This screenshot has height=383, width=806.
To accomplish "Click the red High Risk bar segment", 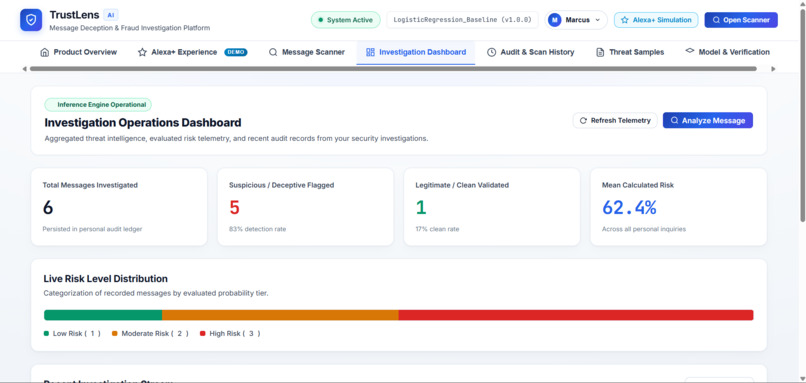I will [576, 315].
